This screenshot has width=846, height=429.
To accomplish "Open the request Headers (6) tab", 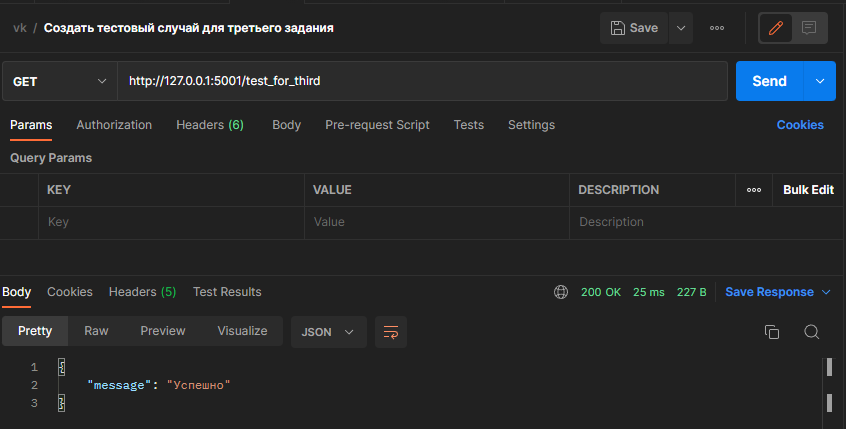I will click(x=210, y=125).
